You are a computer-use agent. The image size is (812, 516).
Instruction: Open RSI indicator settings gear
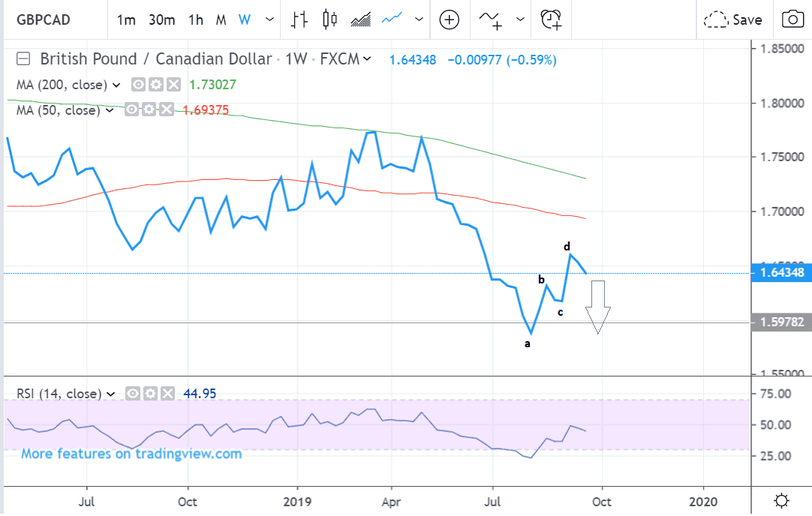pos(150,394)
